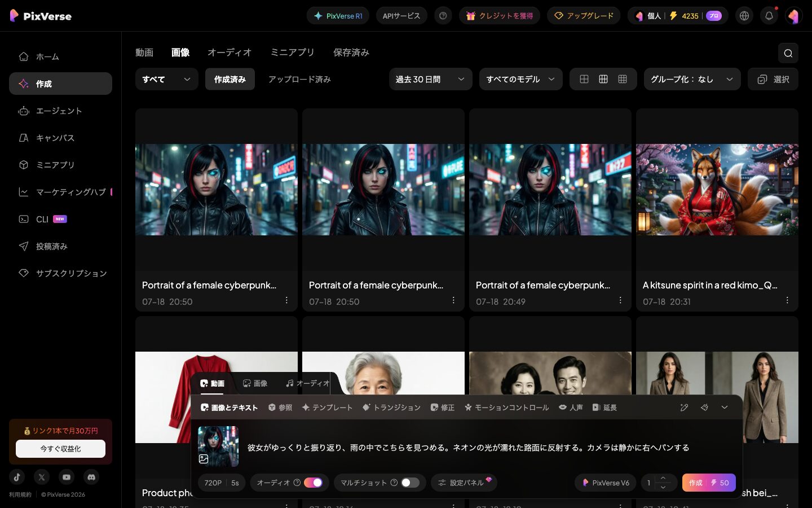Decrease the generation count stepper
Image resolution: width=812 pixels, height=508 pixels.
coord(663,487)
